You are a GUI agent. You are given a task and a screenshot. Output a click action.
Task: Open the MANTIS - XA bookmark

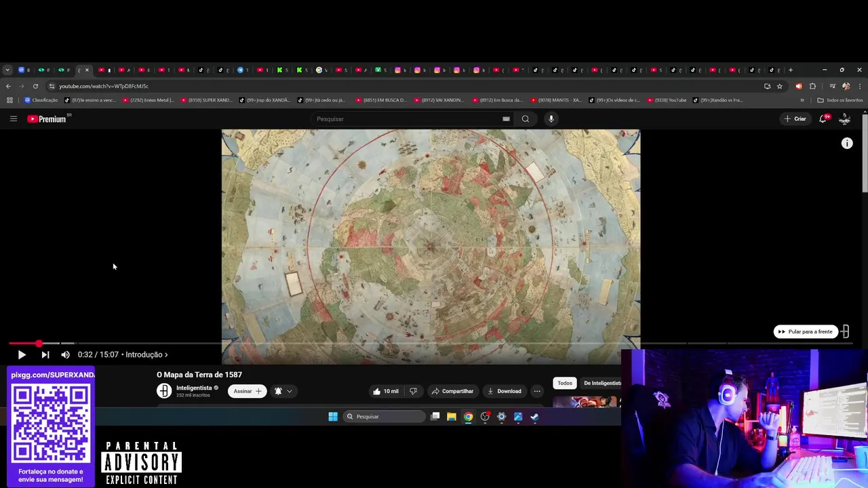pos(556,100)
